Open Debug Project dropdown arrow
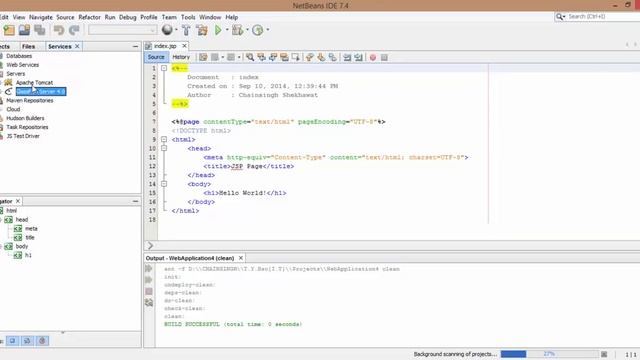Viewport: 640px width, 360px height. (x=247, y=30)
